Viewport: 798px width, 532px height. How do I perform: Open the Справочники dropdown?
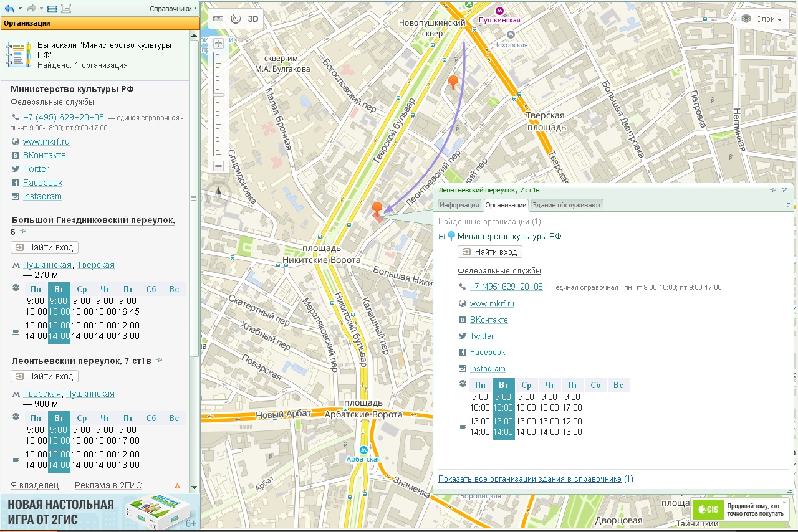[x=173, y=9]
